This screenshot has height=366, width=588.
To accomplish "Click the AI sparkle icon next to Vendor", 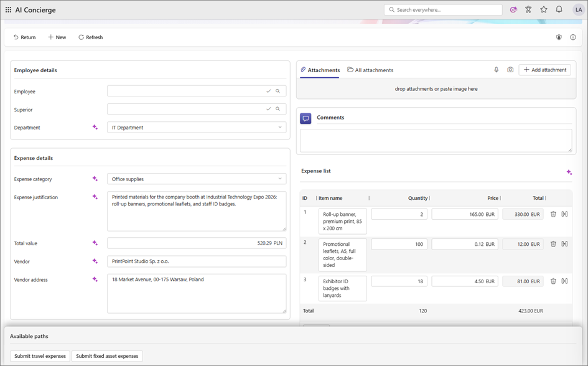I will coord(95,261).
